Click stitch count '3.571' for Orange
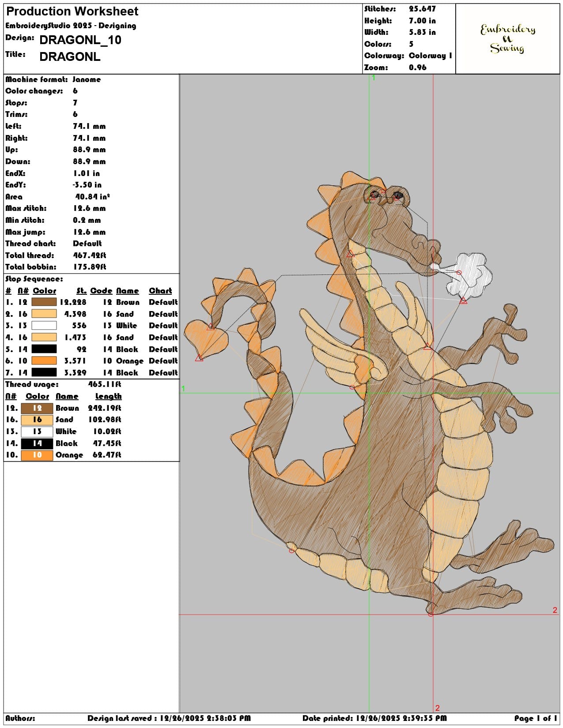 coord(76,361)
